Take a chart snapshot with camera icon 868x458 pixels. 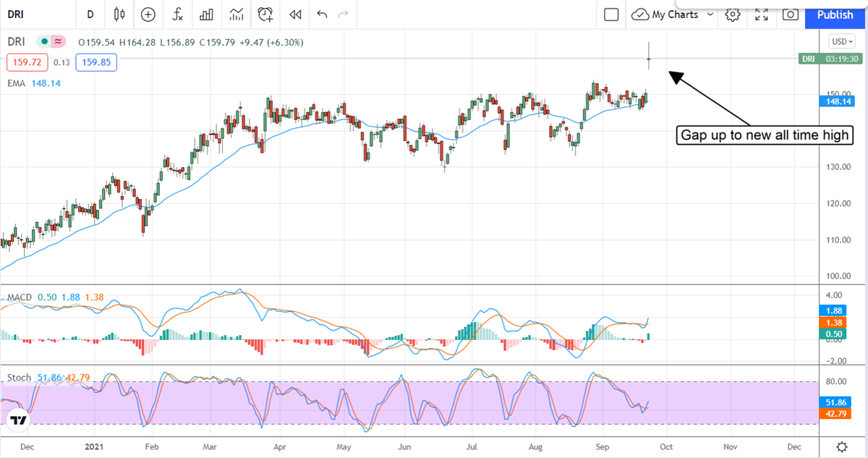click(791, 14)
